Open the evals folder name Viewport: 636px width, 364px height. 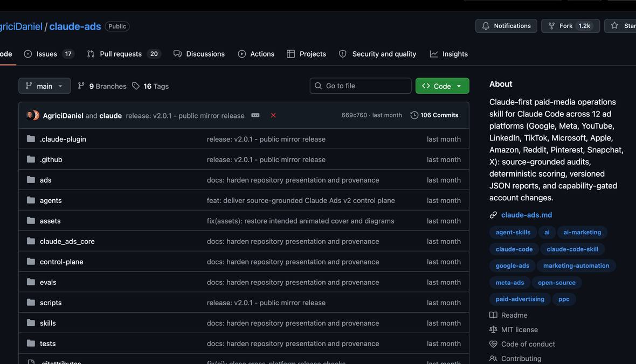tap(48, 282)
